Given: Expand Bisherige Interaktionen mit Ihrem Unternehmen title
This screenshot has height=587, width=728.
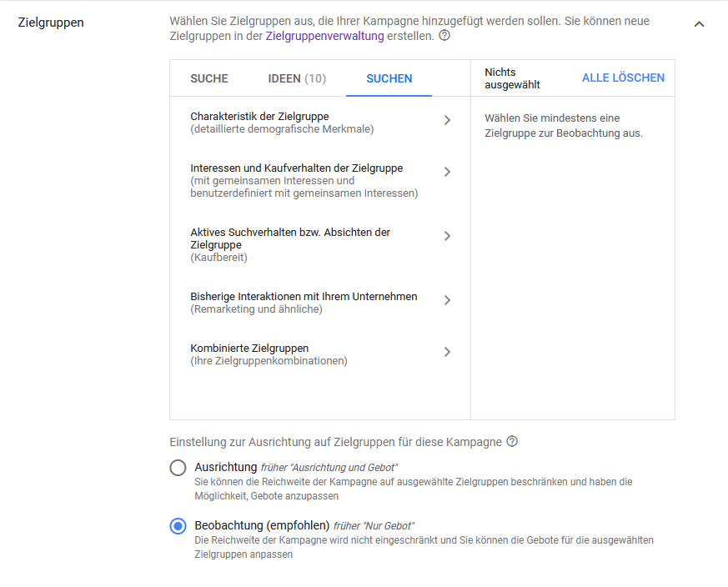Looking at the screenshot, I should click(304, 296).
